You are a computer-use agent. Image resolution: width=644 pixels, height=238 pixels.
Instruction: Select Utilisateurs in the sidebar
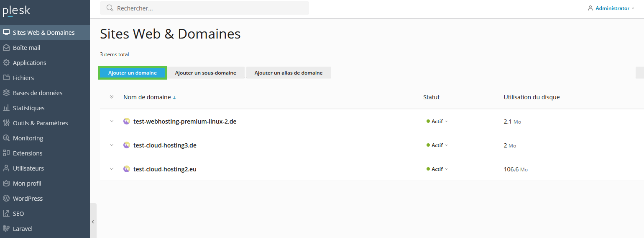45,168
